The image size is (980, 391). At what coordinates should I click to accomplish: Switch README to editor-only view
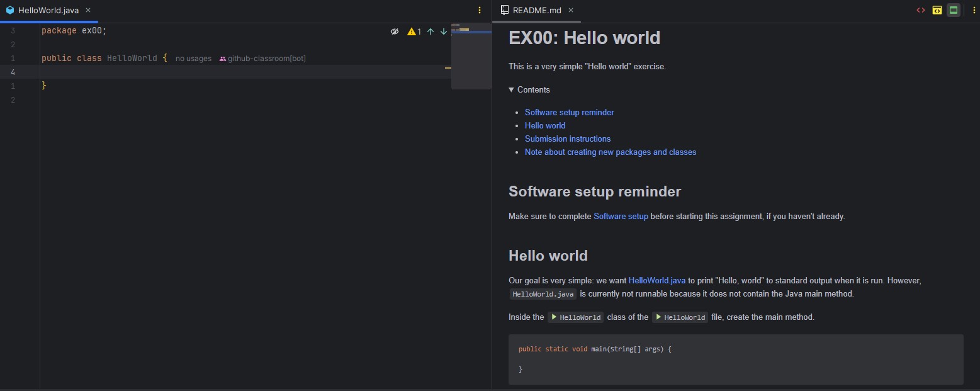920,10
